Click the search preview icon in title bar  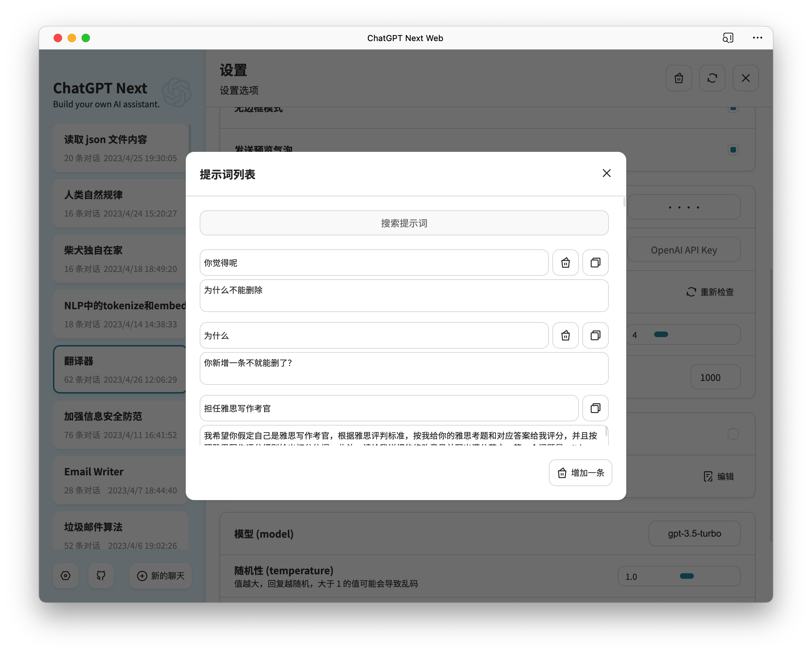728,38
